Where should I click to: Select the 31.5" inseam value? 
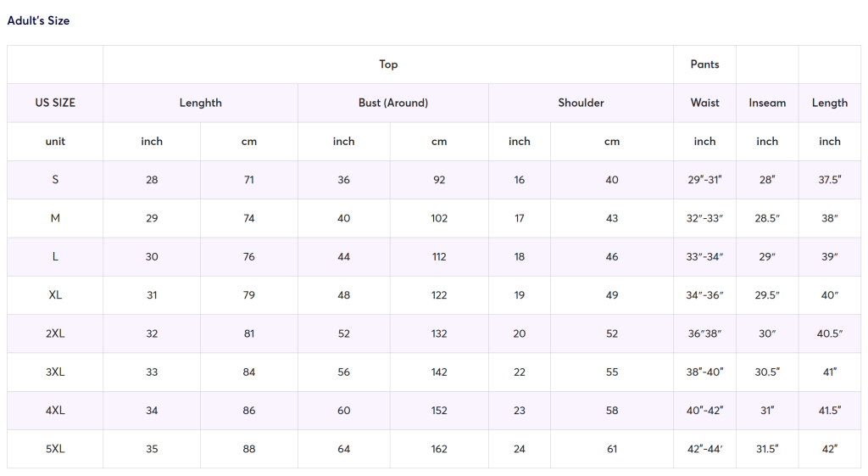[x=767, y=449]
